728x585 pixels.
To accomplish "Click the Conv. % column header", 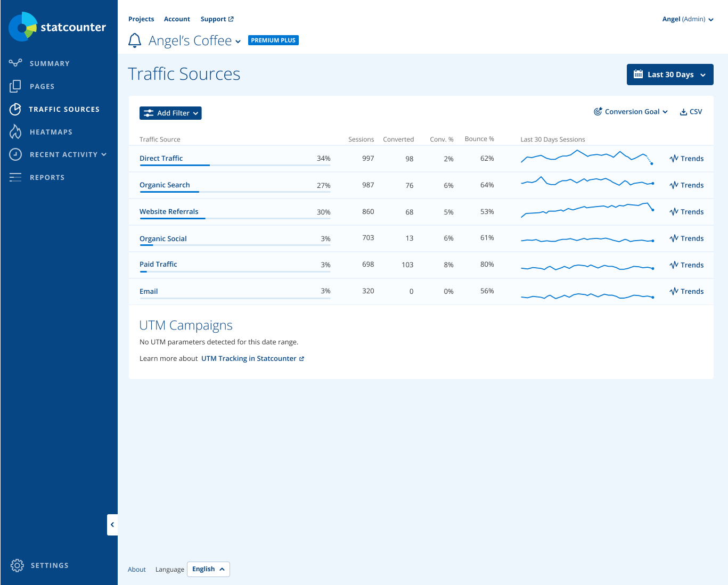I will point(441,139).
